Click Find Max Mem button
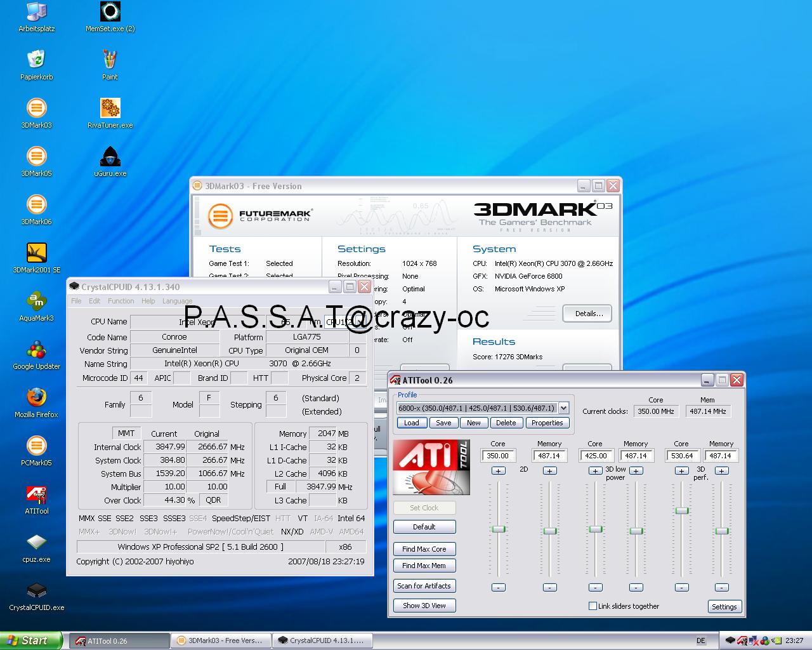The height and width of the screenshot is (650, 812). 424,566
